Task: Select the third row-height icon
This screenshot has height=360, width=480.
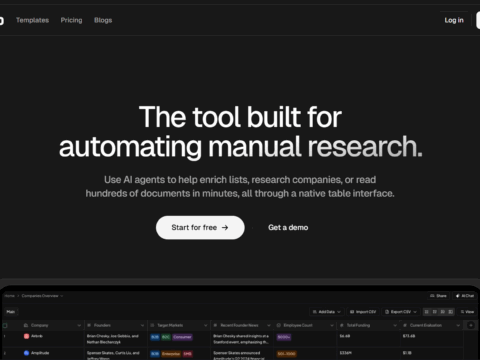Action: (443, 312)
